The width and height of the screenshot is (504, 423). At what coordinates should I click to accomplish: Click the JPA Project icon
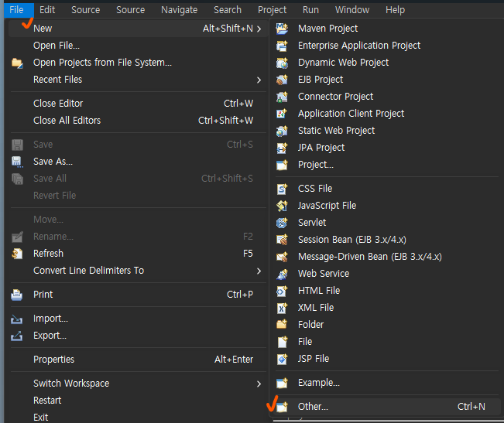click(x=282, y=148)
